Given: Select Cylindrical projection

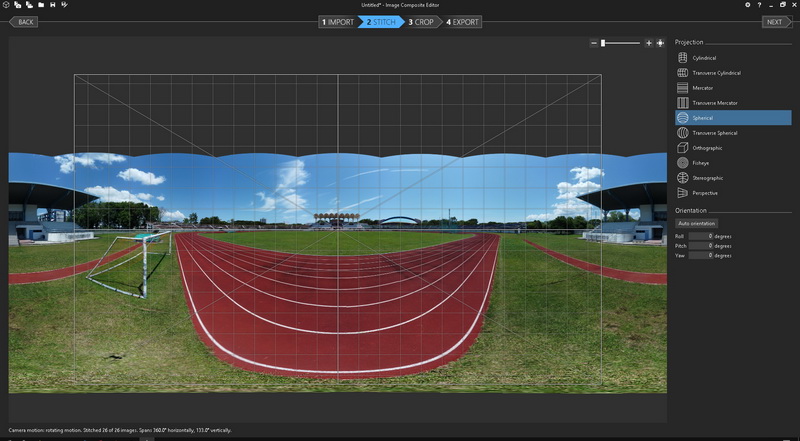Looking at the screenshot, I should (x=733, y=58).
